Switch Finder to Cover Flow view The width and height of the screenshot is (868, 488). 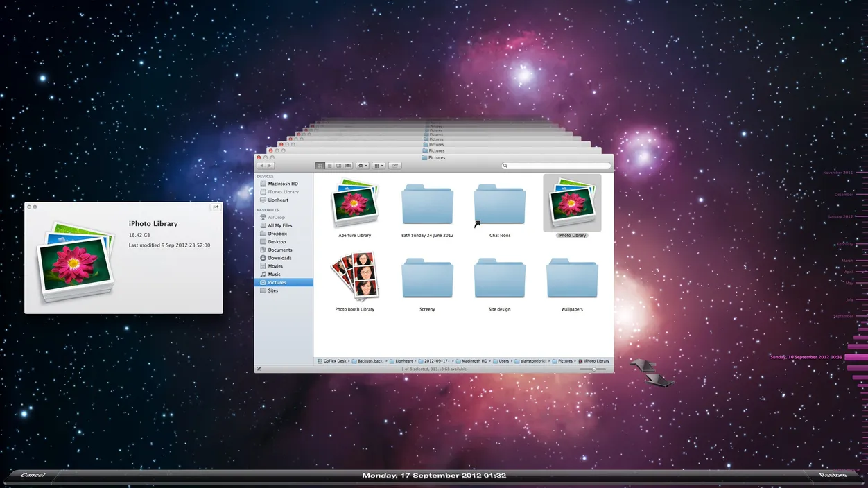click(x=348, y=166)
